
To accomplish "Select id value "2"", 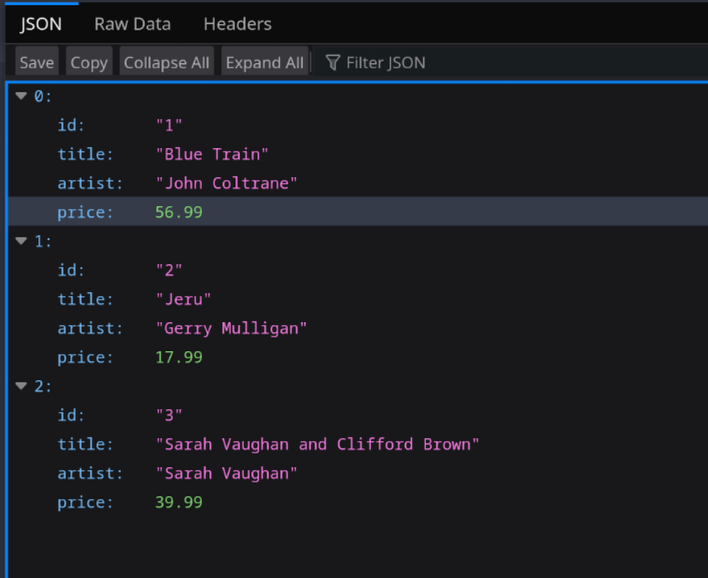I will [x=169, y=270].
